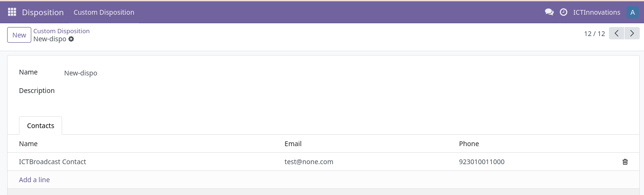
Task: Click the Custom Disposition breadcrumb link
Action: pos(61,31)
